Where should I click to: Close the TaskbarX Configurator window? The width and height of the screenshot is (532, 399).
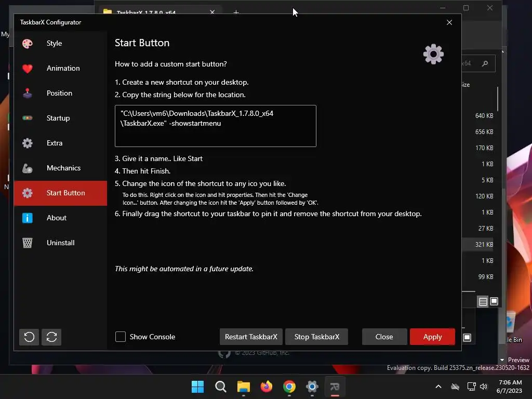(449, 22)
